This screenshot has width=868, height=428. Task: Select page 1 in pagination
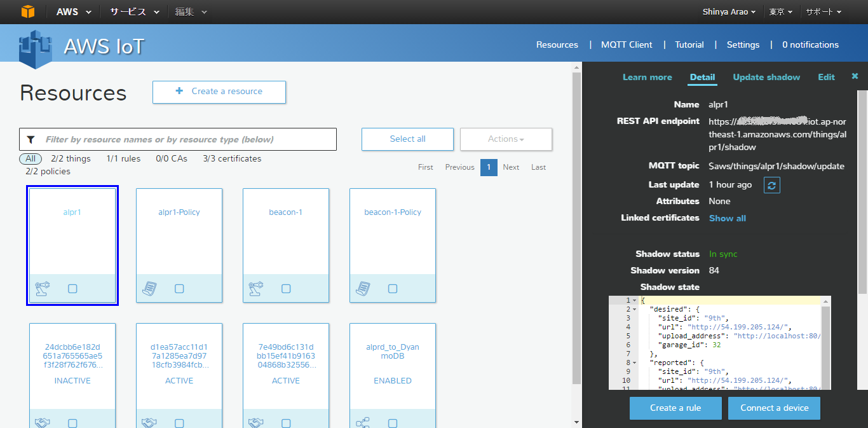tap(489, 167)
